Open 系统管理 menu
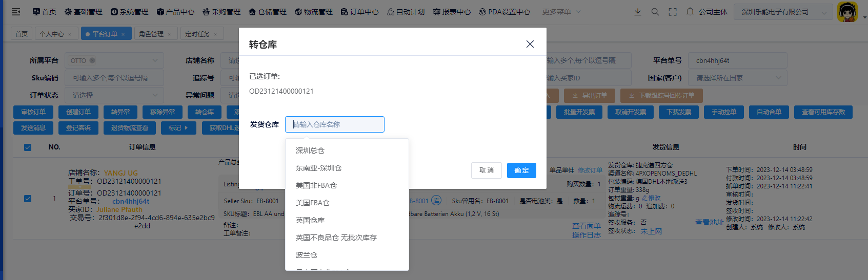This screenshot has width=868, height=280. 130,12
